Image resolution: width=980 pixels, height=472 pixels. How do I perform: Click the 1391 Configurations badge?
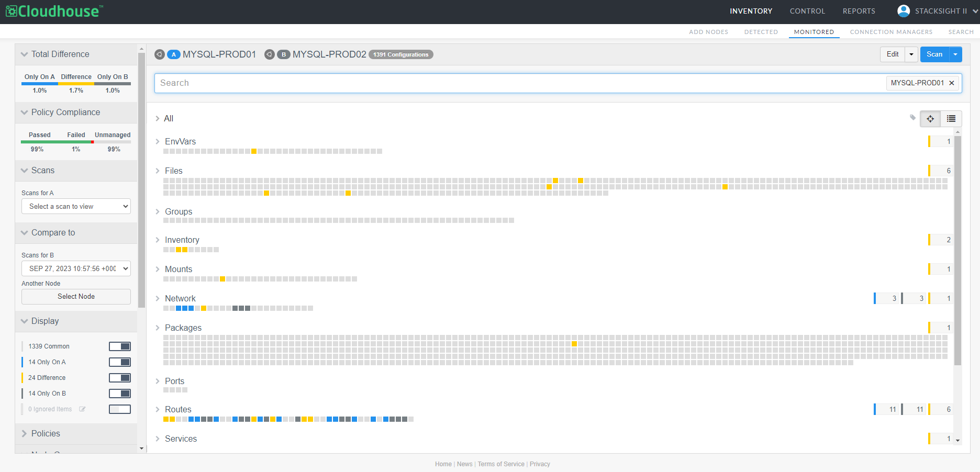[401, 54]
